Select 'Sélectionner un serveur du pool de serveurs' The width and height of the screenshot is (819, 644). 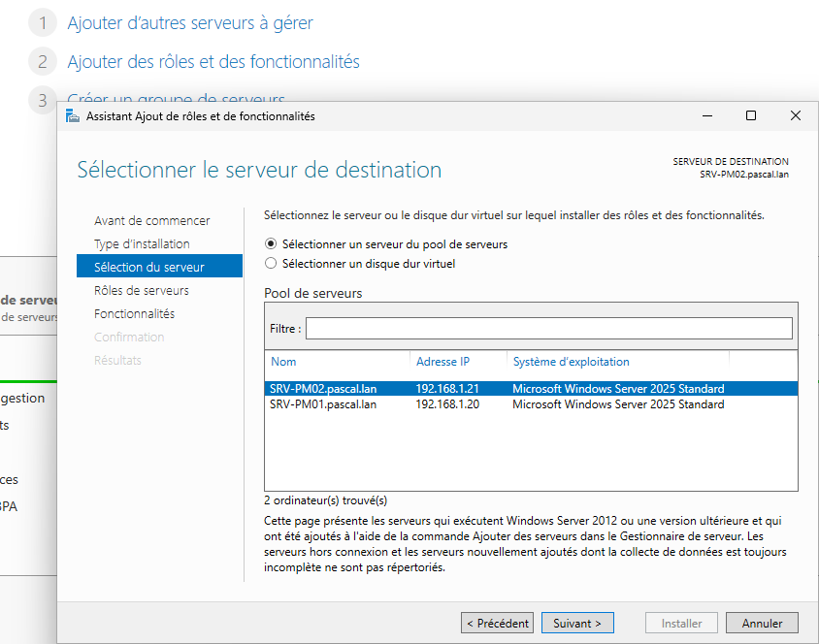click(x=272, y=244)
